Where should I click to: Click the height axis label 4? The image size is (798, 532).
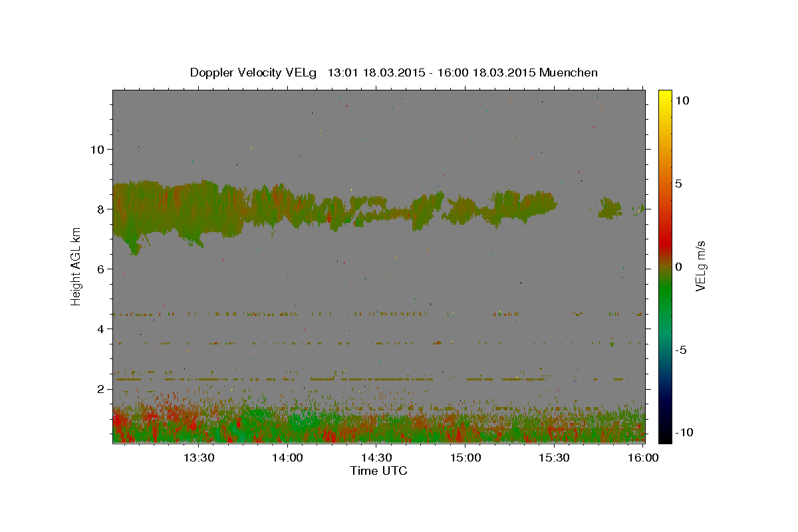coord(99,329)
